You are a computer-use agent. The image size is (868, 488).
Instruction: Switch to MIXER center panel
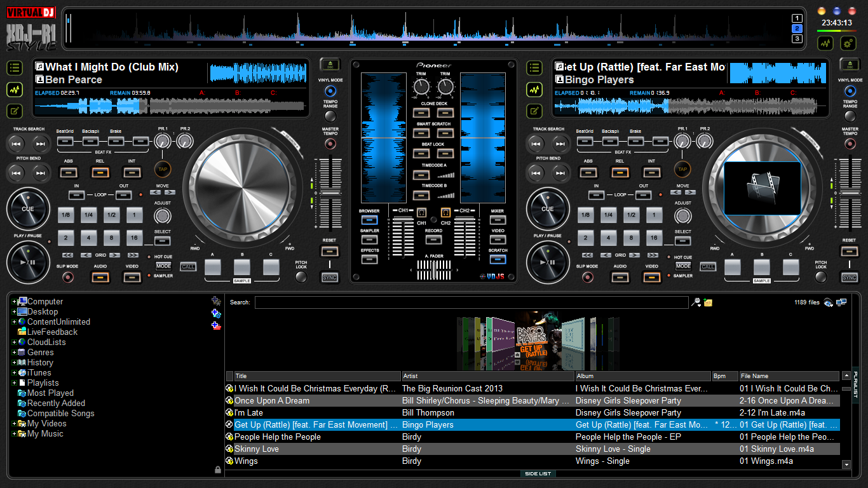click(498, 220)
